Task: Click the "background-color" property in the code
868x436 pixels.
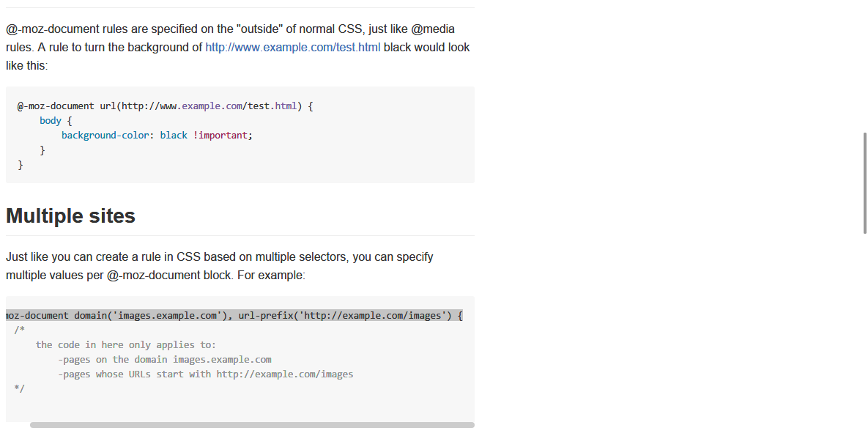Action: (x=105, y=136)
